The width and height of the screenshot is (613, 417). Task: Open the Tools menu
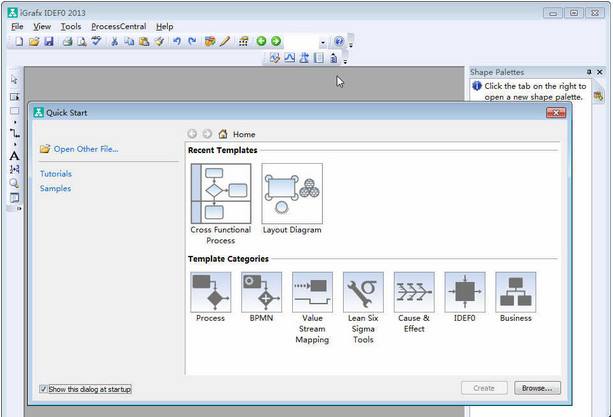[71, 27]
